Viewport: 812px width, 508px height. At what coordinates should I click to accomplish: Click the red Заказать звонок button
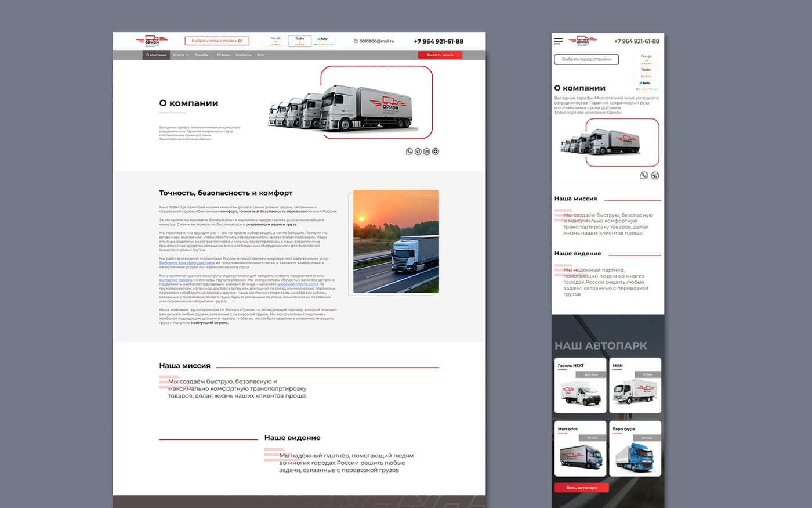pyautogui.click(x=440, y=55)
